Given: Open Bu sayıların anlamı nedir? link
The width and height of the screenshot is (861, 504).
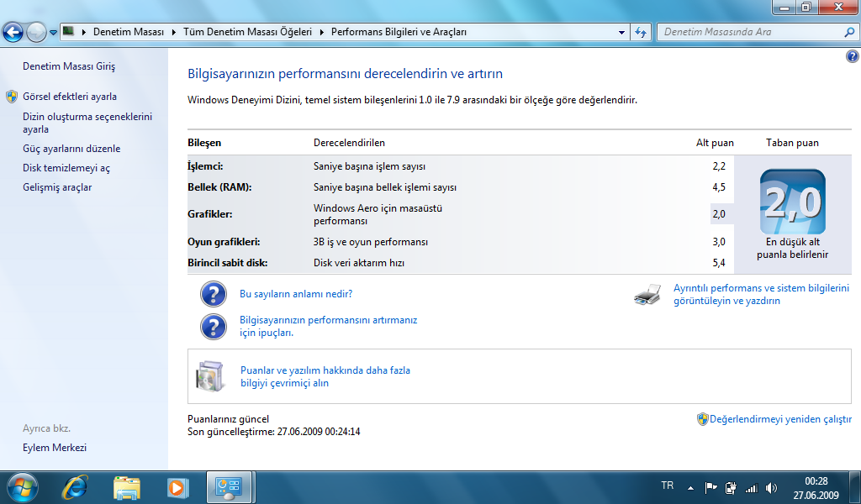Looking at the screenshot, I should click(296, 294).
